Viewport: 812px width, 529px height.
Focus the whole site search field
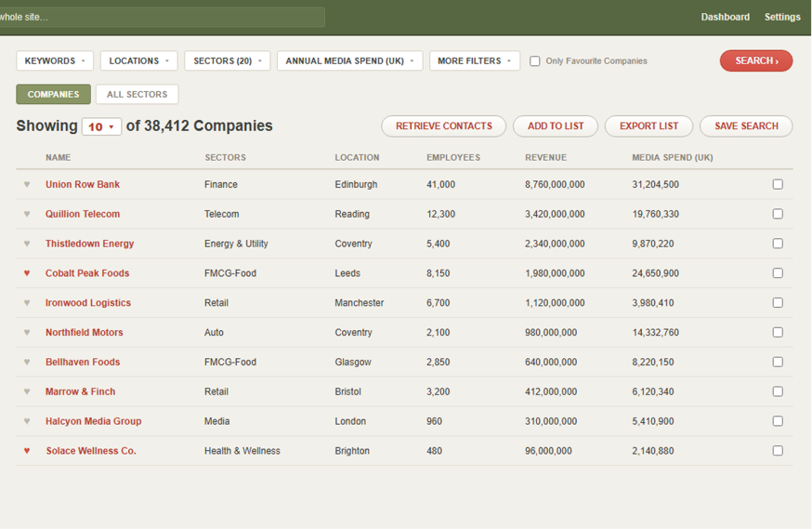163,17
